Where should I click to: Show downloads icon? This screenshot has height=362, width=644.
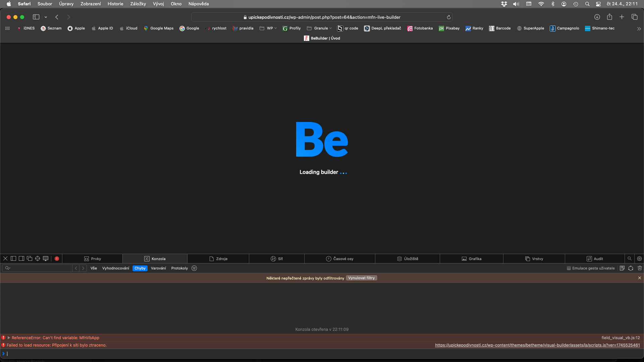[x=597, y=17]
